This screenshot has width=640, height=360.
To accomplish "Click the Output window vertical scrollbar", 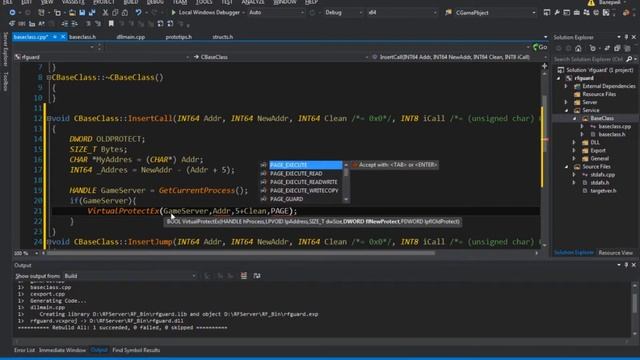I will [x=635, y=304].
